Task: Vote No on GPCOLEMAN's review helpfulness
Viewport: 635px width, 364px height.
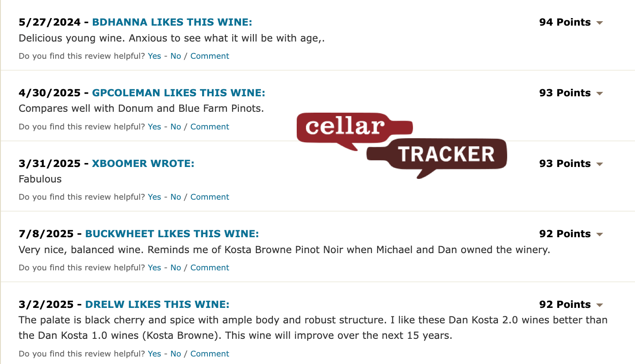Action: click(176, 127)
